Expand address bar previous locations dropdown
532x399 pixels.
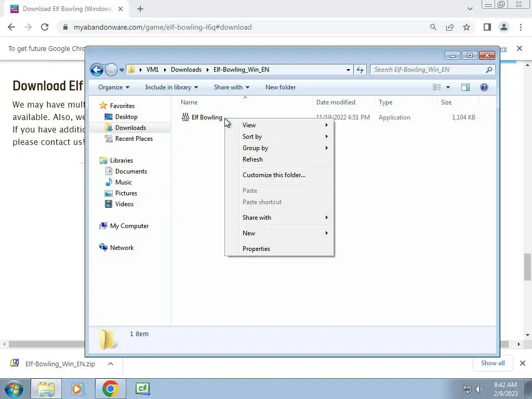pos(348,70)
